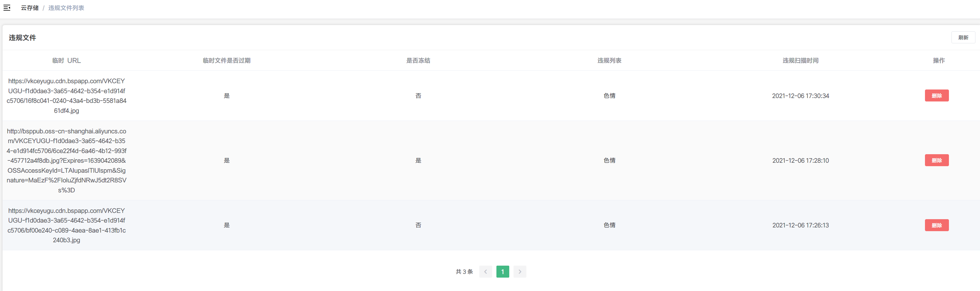Click scan time 2021-12-06 17:30:34
The width and height of the screenshot is (980, 291).
tap(800, 96)
